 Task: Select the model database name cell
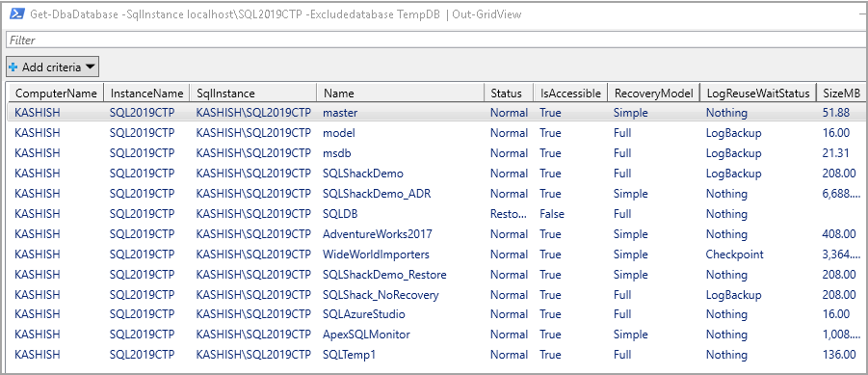339,133
